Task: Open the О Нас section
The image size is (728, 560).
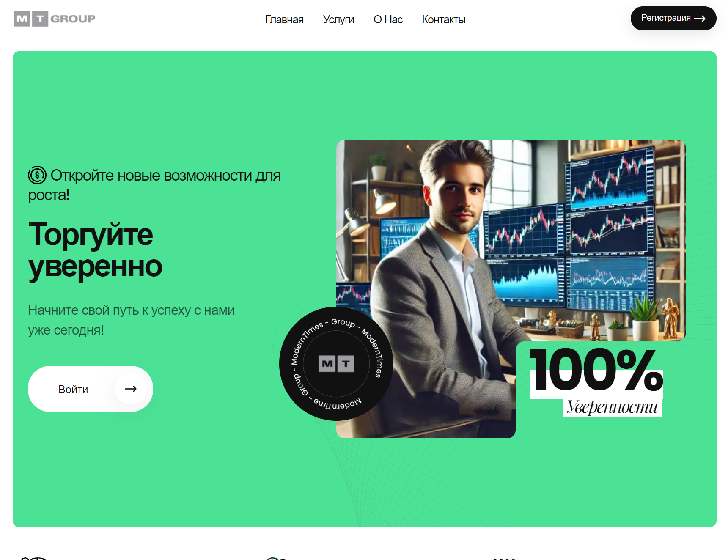Action: (388, 19)
